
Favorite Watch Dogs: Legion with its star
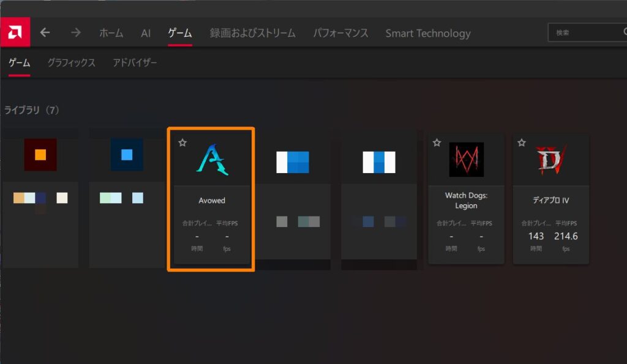437,143
